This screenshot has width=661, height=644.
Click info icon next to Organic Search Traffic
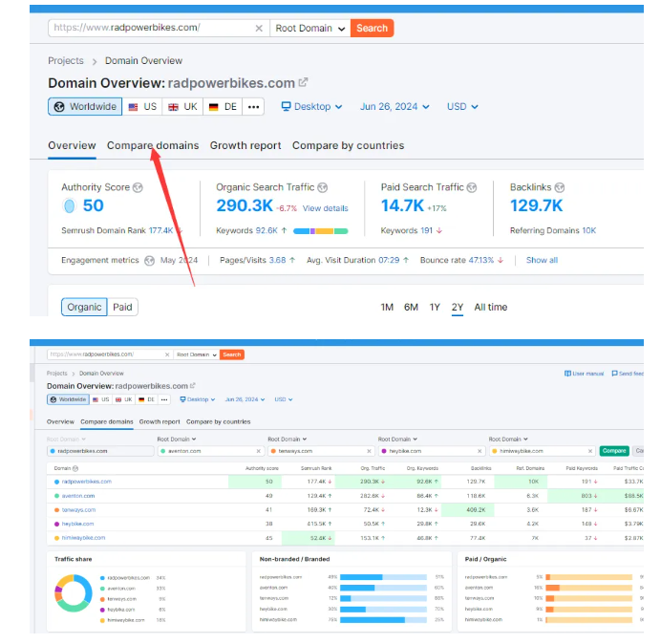click(323, 187)
